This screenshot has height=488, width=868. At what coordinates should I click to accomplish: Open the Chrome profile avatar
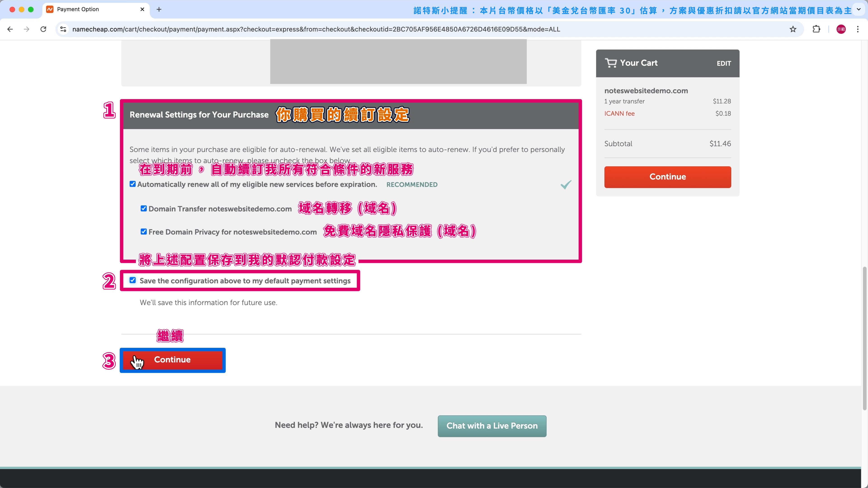tap(841, 29)
